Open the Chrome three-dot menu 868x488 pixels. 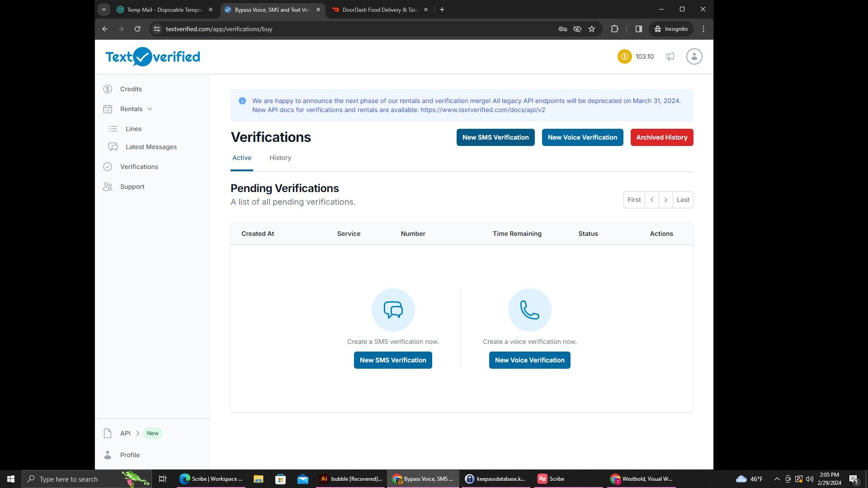(703, 29)
